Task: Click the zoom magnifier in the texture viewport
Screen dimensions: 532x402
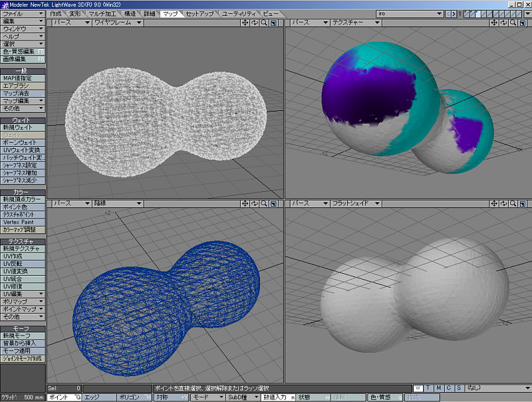Action: click(x=513, y=23)
